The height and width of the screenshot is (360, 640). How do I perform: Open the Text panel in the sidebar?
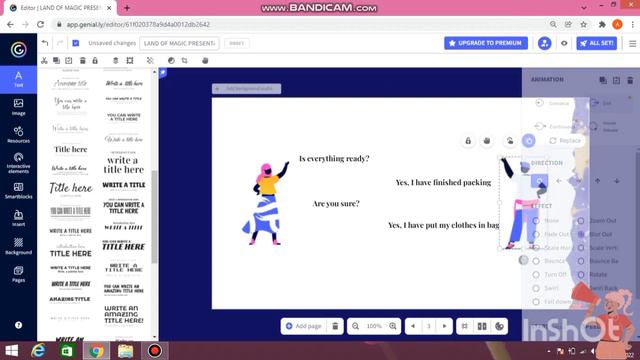18,79
